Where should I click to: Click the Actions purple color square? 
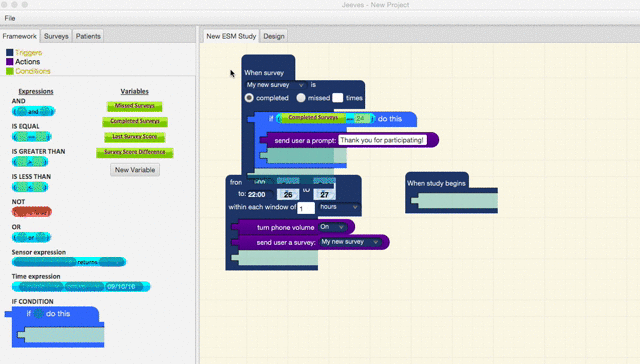(10, 62)
